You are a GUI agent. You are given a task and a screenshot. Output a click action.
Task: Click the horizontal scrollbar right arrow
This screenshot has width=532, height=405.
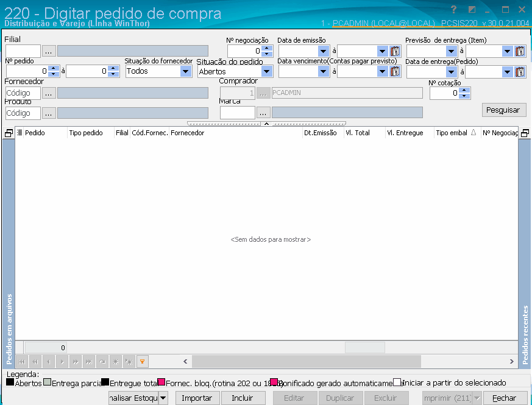tap(512, 362)
